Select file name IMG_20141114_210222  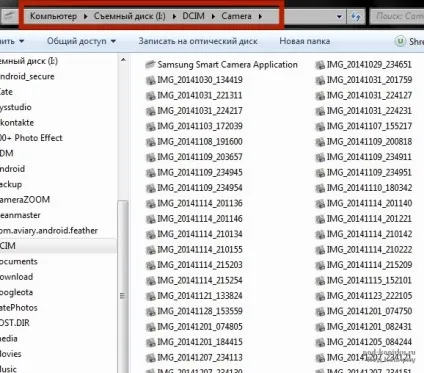tap(369, 249)
